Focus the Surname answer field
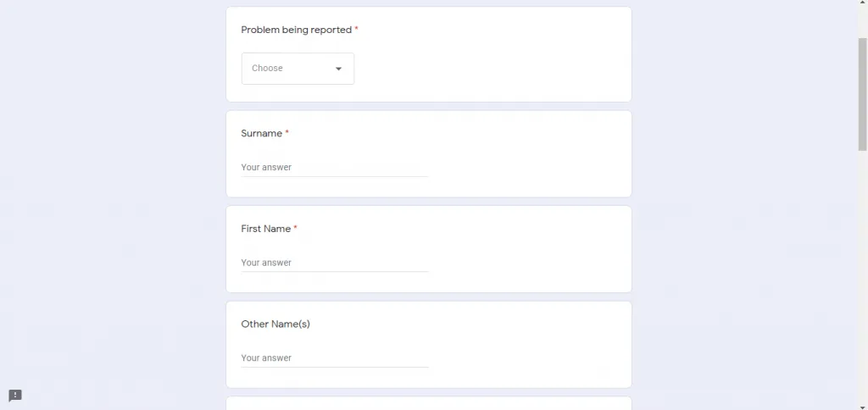Image resolution: width=868 pixels, height=410 pixels. pos(334,168)
